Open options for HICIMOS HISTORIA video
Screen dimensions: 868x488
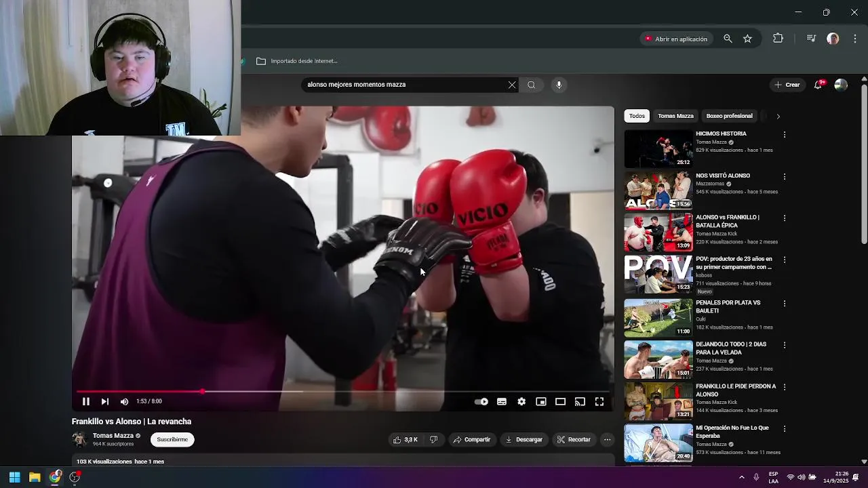click(x=785, y=135)
